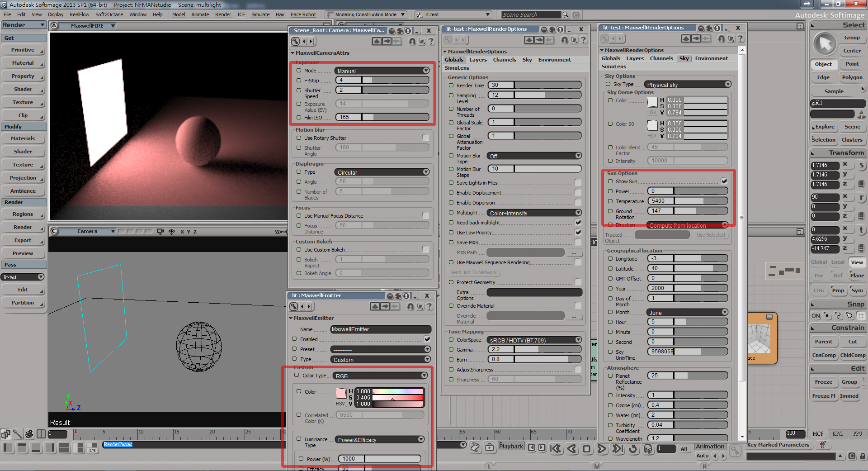Image resolution: width=868 pixels, height=471 pixels.
Task: Click the four-viewport layout icon
Action: [64, 448]
